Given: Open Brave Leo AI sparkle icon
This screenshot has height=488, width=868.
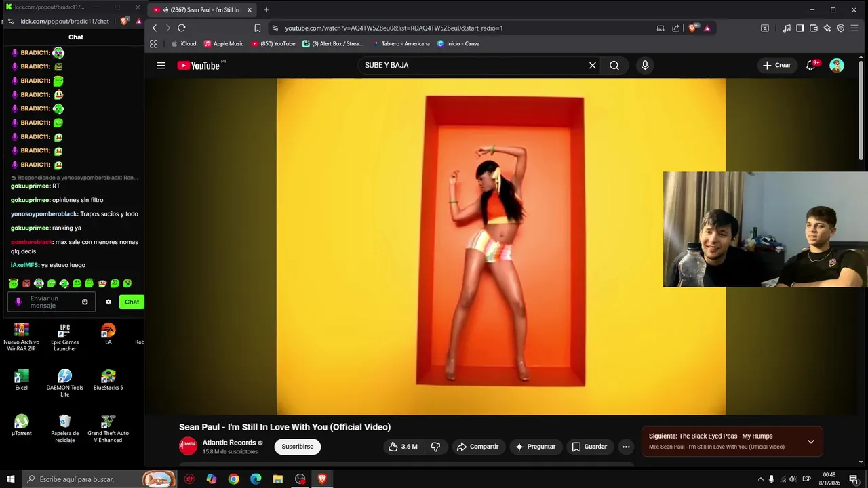Looking at the screenshot, I should tap(827, 28).
